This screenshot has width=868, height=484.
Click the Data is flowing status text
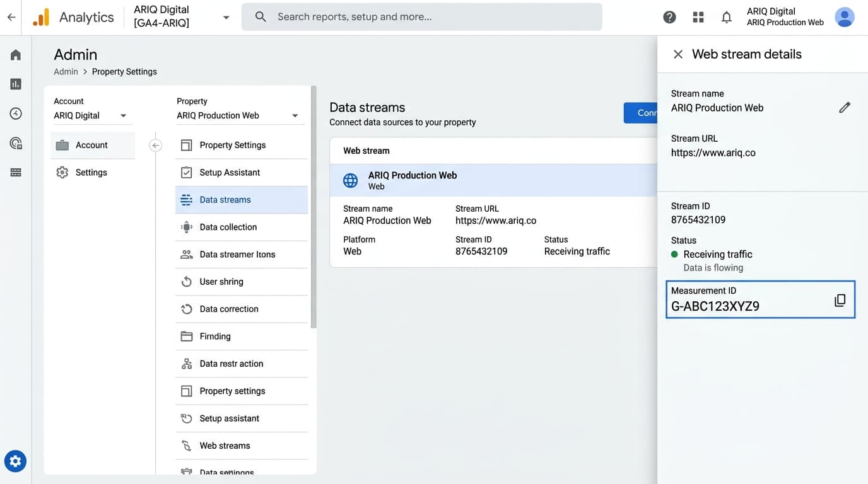pyautogui.click(x=713, y=268)
